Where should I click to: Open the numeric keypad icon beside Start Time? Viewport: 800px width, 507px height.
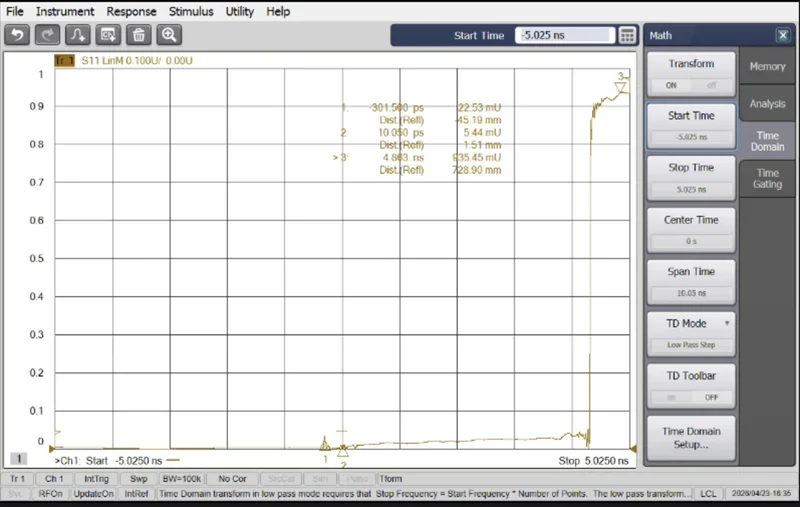[x=627, y=35]
